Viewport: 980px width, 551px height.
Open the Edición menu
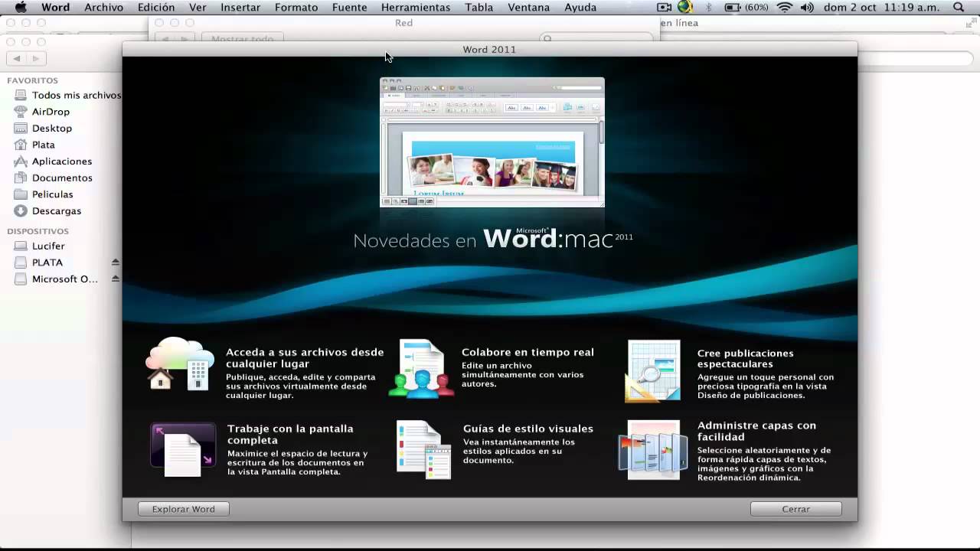pyautogui.click(x=156, y=7)
